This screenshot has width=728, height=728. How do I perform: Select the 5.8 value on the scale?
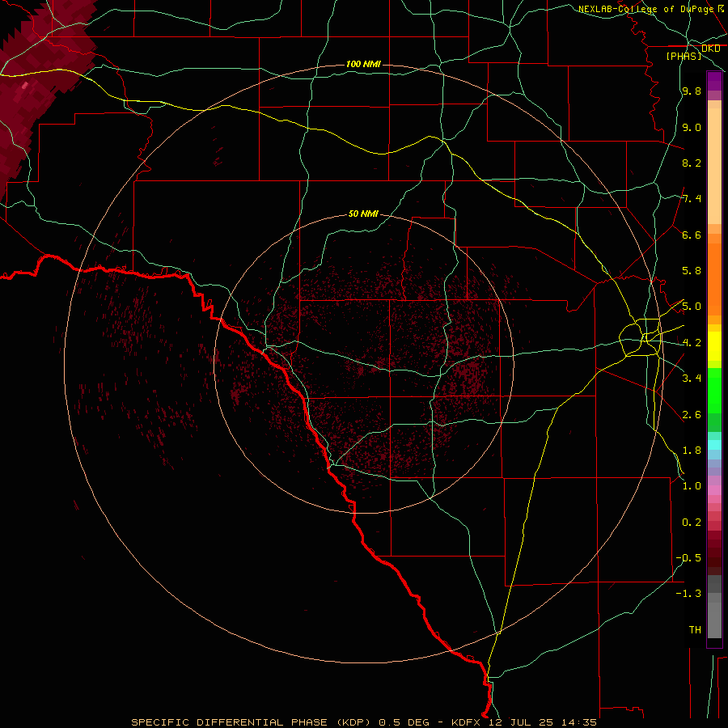(x=692, y=271)
